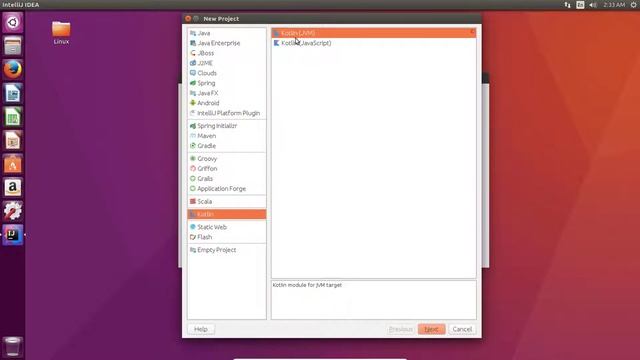
Task: Click the Grails icon
Action: (x=193, y=178)
